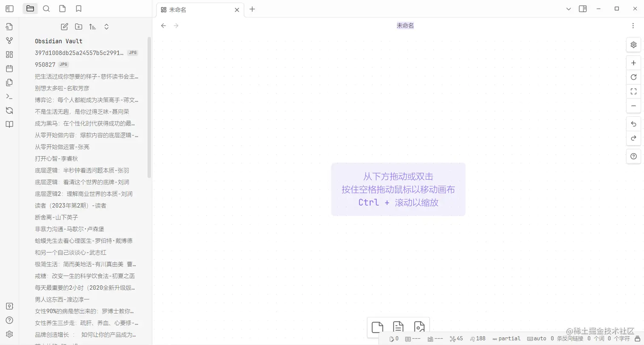Screen dimensions: 644x345
Task: Click the open book ribbon icon
Action: pos(9,124)
